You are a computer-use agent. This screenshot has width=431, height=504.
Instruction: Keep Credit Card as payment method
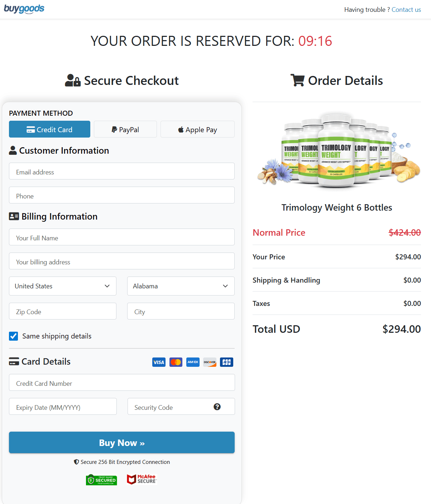click(x=49, y=129)
